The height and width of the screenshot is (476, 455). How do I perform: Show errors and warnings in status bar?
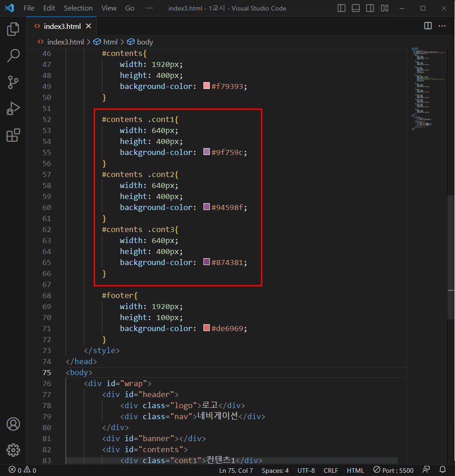pyautogui.click(x=22, y=470)
